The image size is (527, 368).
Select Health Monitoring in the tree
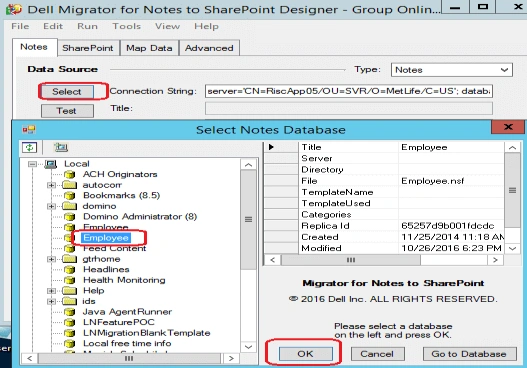tap(124, 280)
